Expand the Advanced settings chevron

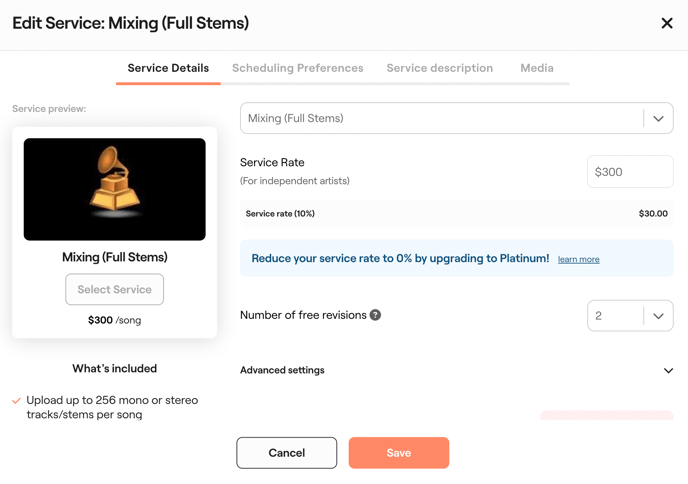[668, 371]
